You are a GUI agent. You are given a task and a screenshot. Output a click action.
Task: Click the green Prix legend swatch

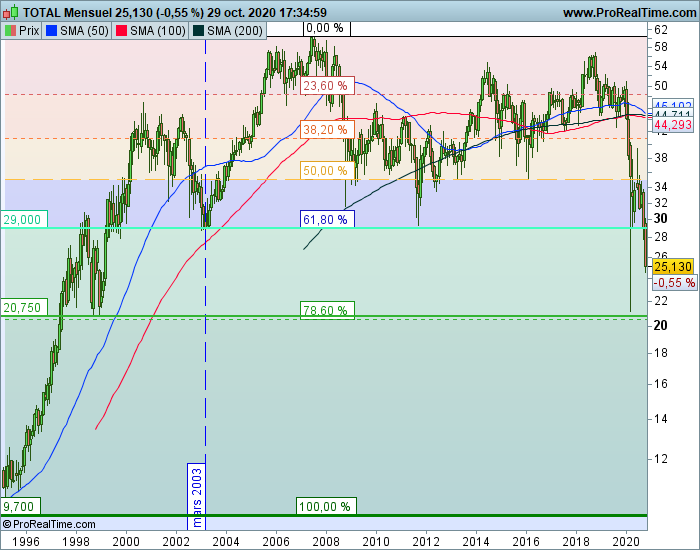point(10,31)
